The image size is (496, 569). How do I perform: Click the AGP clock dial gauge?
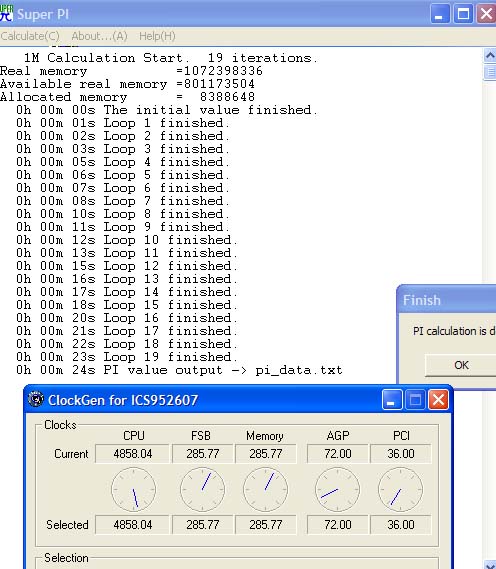(x=337, y=490)
